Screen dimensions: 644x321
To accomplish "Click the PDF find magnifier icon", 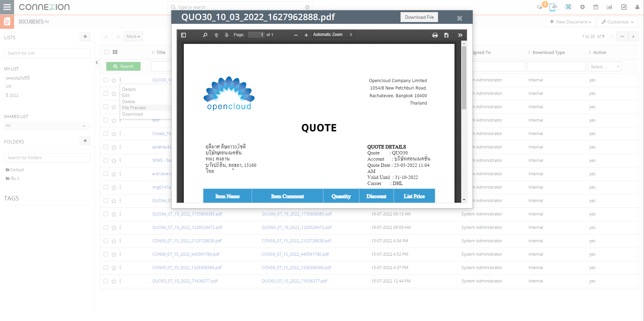I will tap(205, 35).
